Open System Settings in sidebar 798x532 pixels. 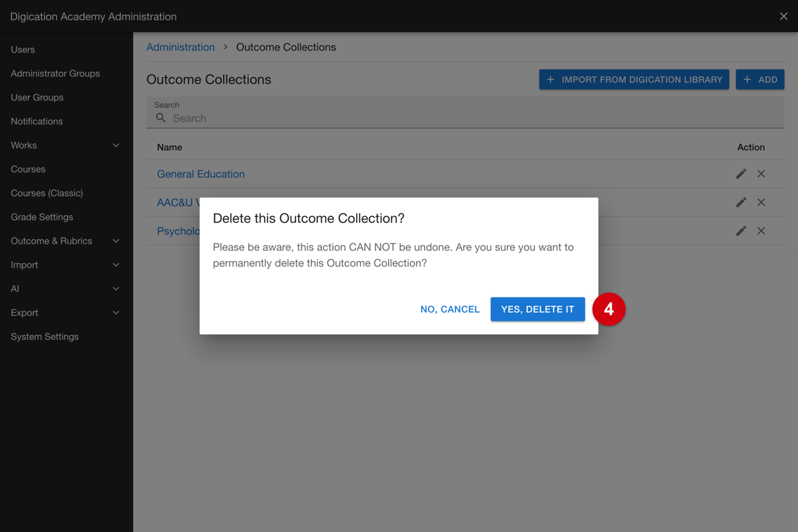pyautogui.click(x=45, y=336)
